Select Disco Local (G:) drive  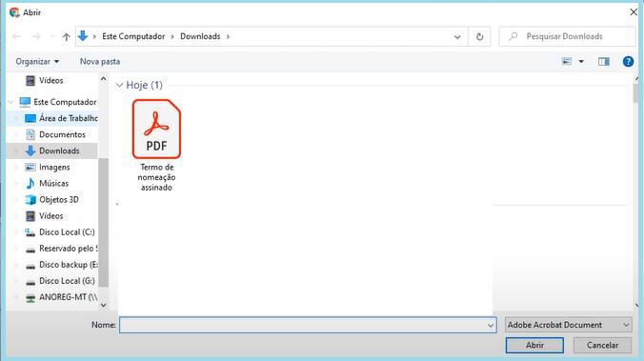pyautogui.click(x=67, y=281)
